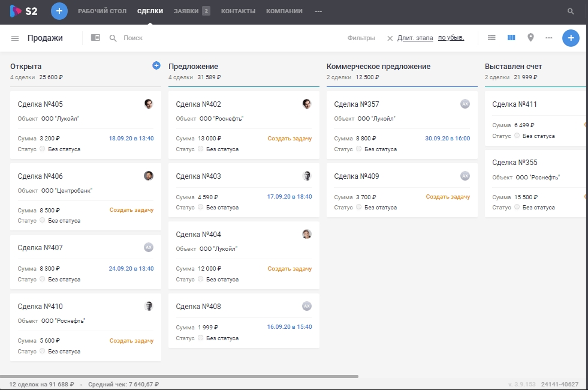Click the S2 logo in the header

point(24,11)
